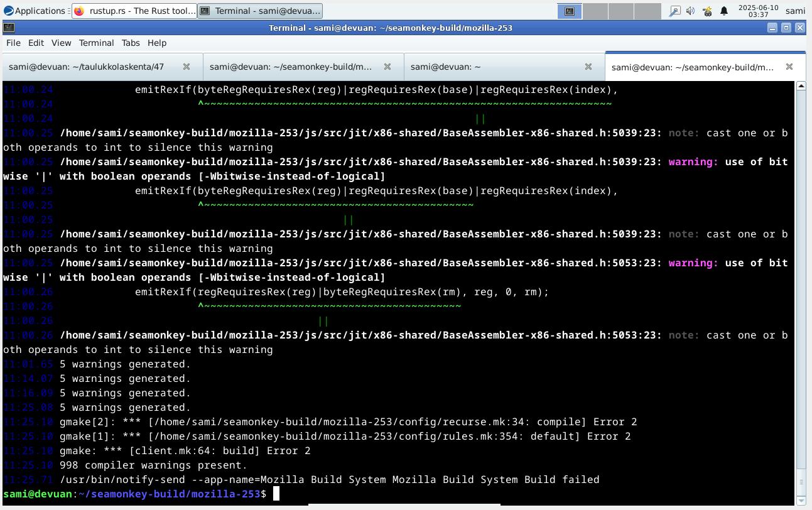Select the first workspace in the switcher
The height and width of the screenshot is (510, 812).
pos(570,11)
